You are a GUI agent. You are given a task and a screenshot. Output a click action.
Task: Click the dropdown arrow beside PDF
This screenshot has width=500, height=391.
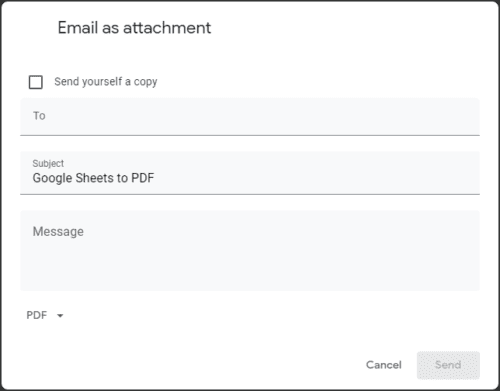point(60,315)
